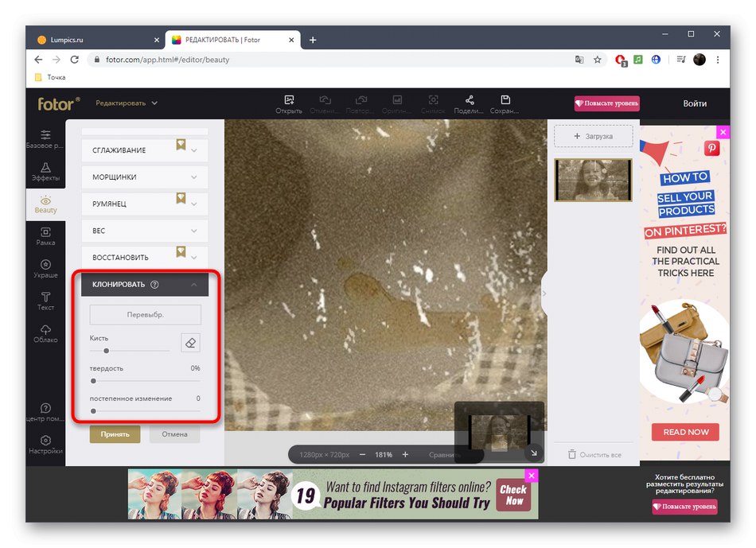Image resolution: width=756 pixels, height=548 pixels.
Task: Click the top Повысьте уровень button
Action: click(606, 103)
